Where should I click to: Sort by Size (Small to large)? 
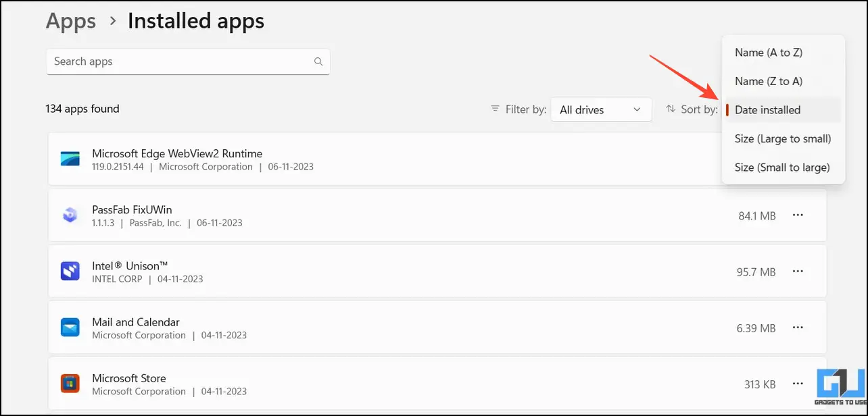(783, 167)
